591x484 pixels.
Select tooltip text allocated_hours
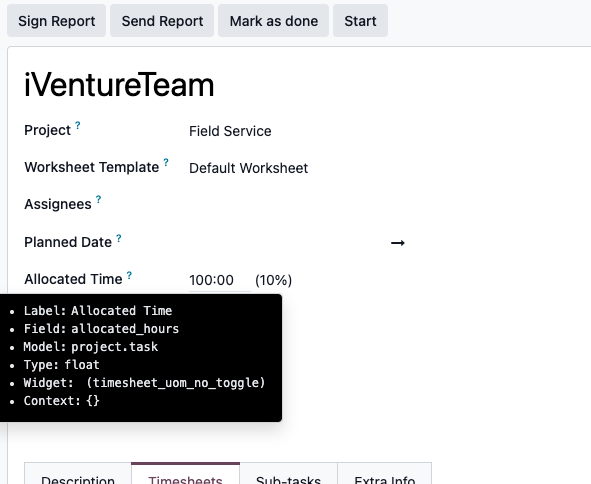pyautogui.click(x=125, y=329)
